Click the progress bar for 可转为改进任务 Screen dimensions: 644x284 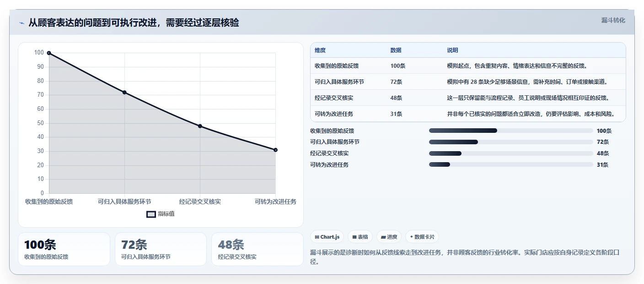pyautogui.click(x=511, y=165)
